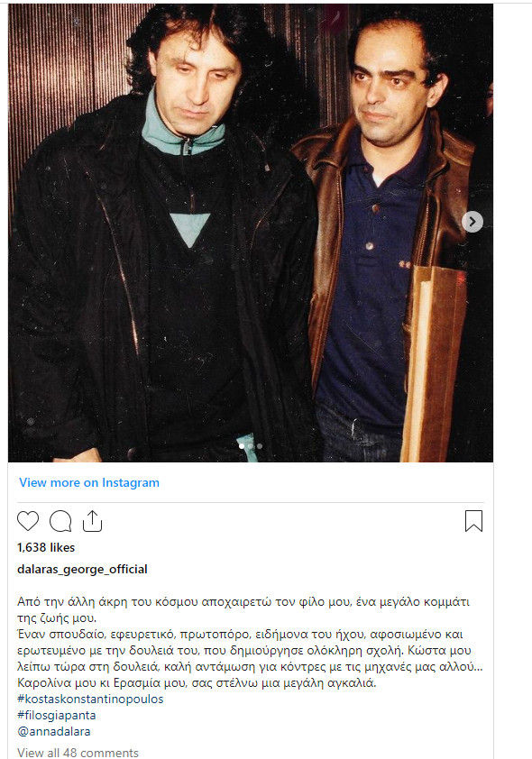Share the post using the upload arrow icon
The image size is (532, 759).
pyautogui.click(x=93, y=521)
